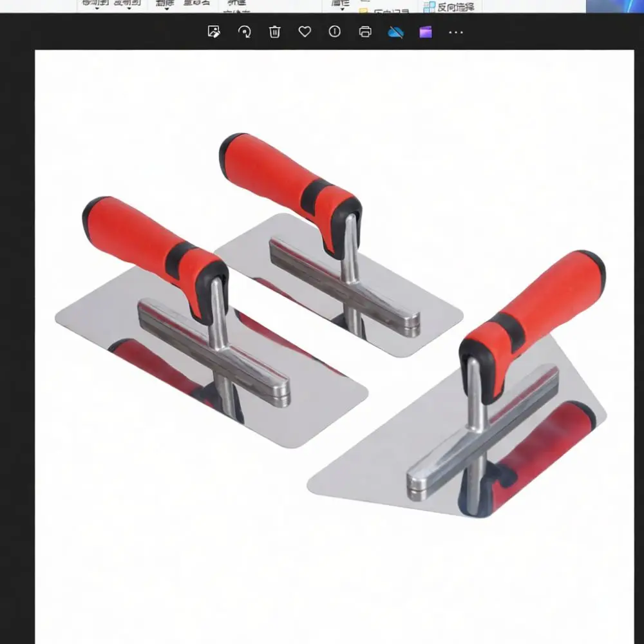Rotate the photo with the rotate icon

click(x=244, y=32)
